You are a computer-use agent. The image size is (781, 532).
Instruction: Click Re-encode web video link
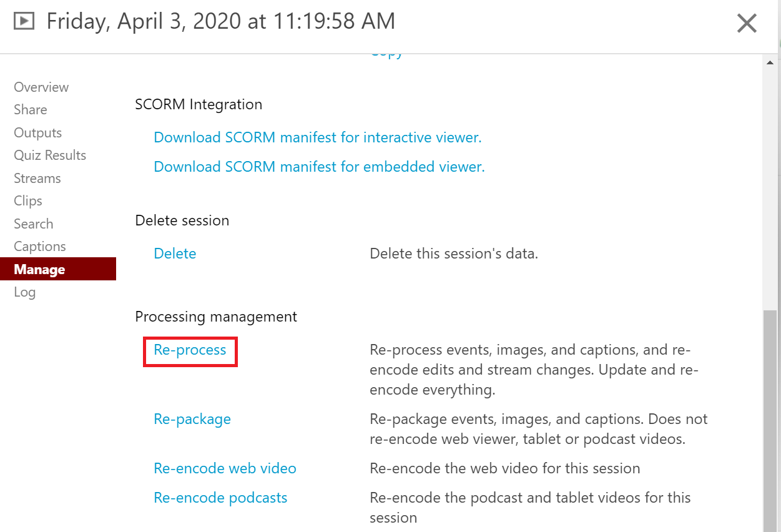(225, 468)
